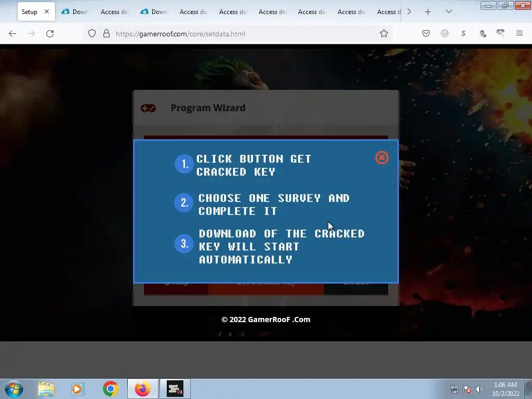The image size is (532, 399).
Task: Restore down the Firefox window
Action: coord(506,5)
